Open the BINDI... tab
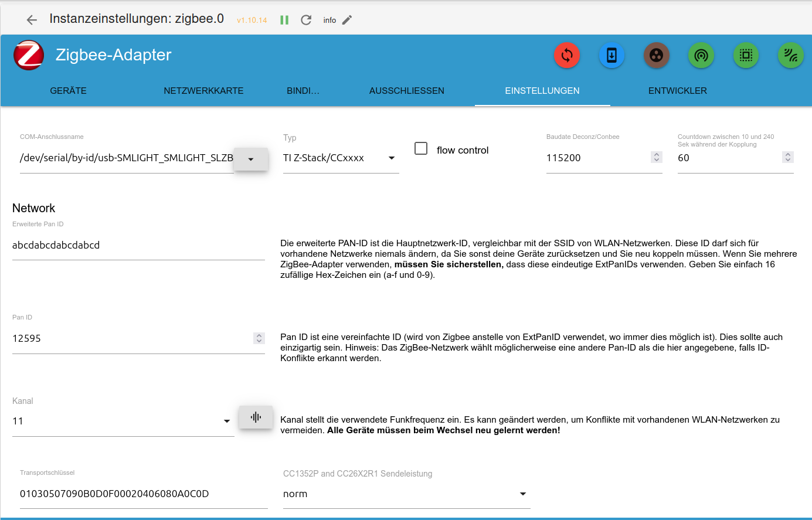Image resolution: width=812 pixels, height=520 pixels. tap(303, 91)
